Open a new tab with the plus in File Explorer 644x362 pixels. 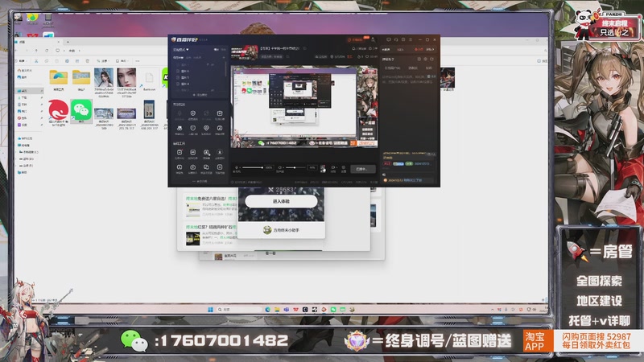[x=68, y=42]
